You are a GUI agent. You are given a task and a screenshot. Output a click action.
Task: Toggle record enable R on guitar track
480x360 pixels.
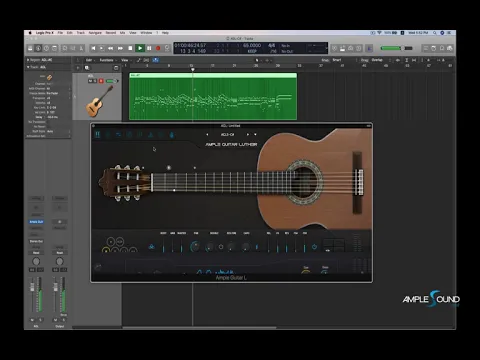(101, 81)
